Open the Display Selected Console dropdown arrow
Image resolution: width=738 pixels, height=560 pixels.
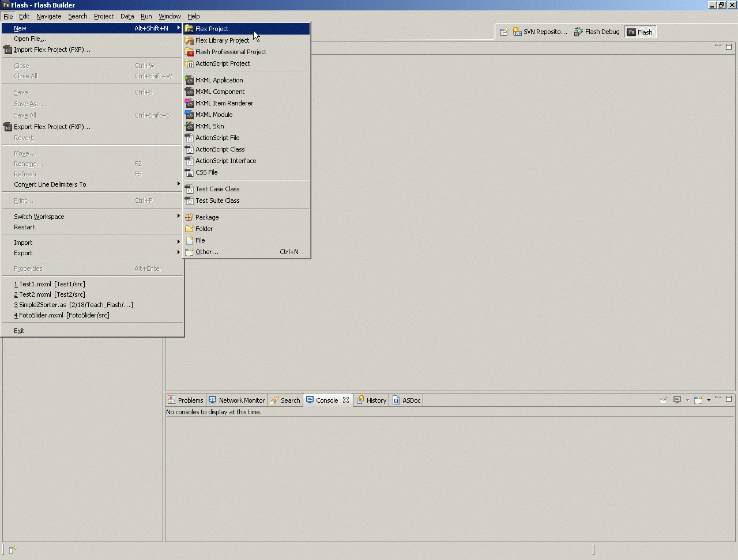point(687,400)
